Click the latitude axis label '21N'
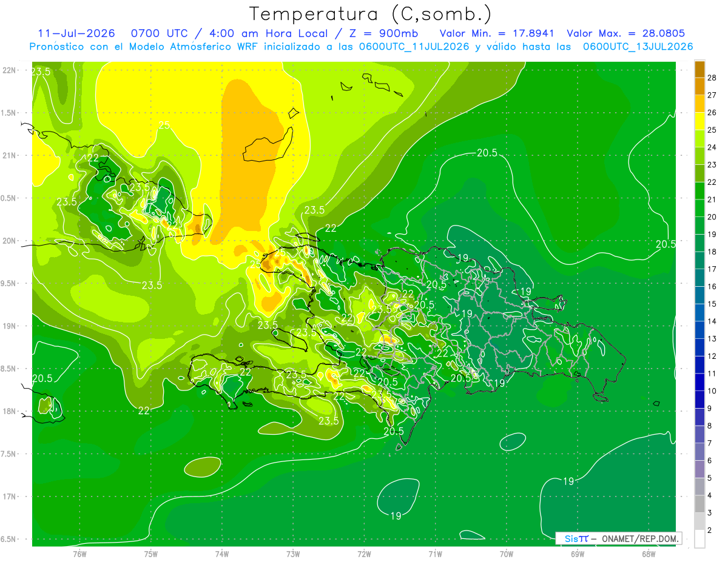The image size is (728, 562). pos(9,156)
